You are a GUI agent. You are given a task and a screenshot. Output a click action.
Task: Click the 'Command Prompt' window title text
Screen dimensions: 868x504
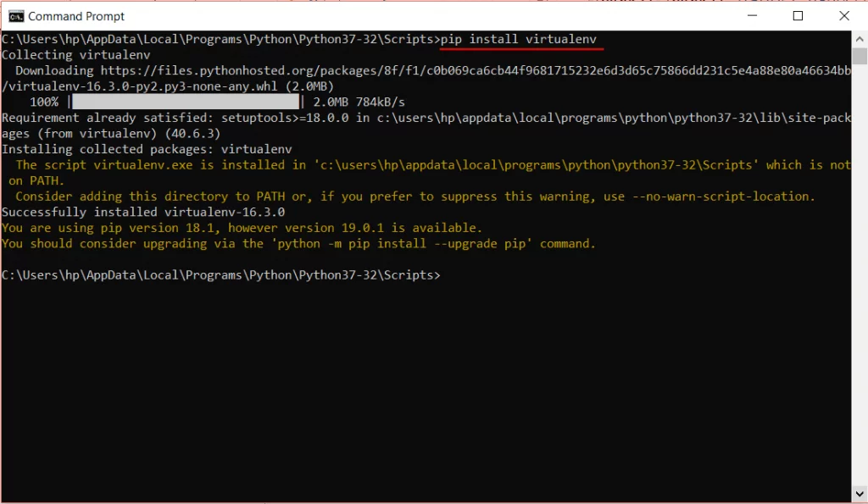pos(76,16)
